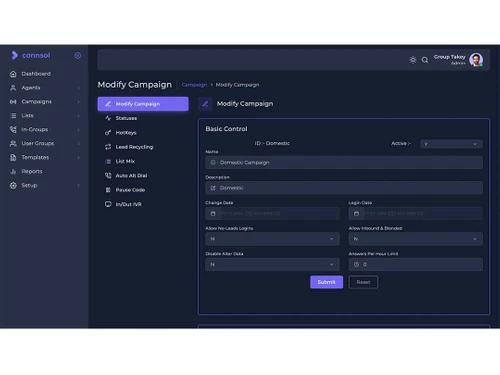Open Disable Alter Data dropdown
500x375 pixels.
click(x=272, y=265)
